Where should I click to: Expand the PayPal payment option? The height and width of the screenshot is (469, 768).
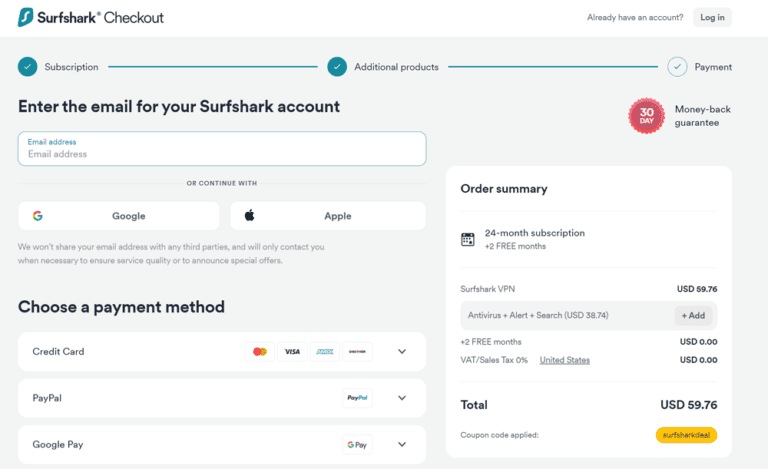[x=402, y=398]
